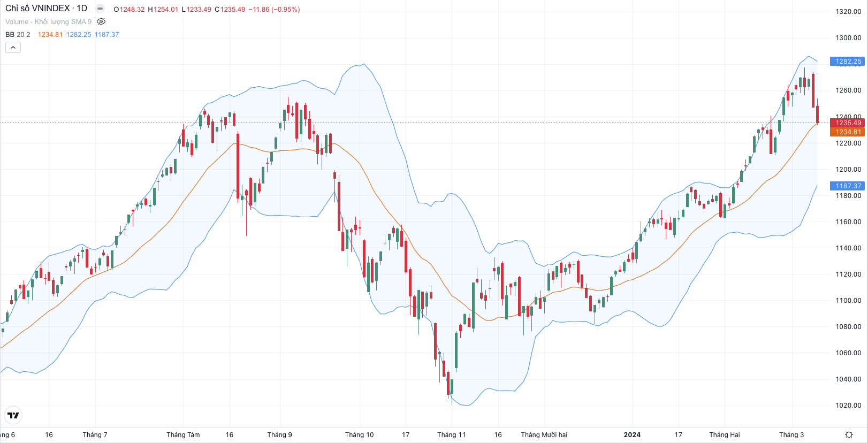Click the 1260.00 price scale value

coord(848,90)
